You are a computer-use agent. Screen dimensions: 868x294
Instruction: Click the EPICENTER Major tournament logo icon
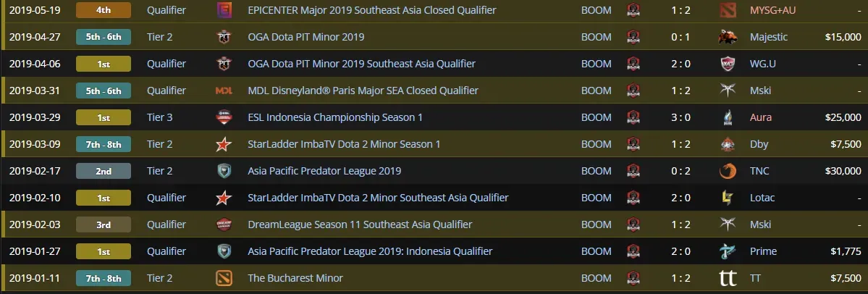coord(224,10)
